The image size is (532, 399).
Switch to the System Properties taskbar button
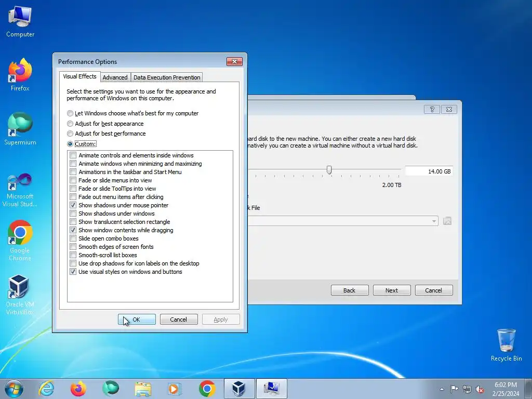tap(271, 389)
